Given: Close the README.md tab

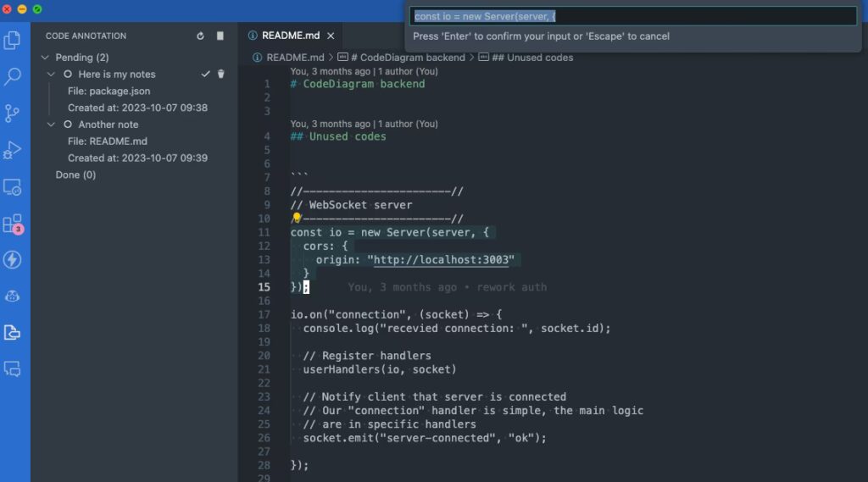Looking at the screenshot, I should click(x=331, y=36).
